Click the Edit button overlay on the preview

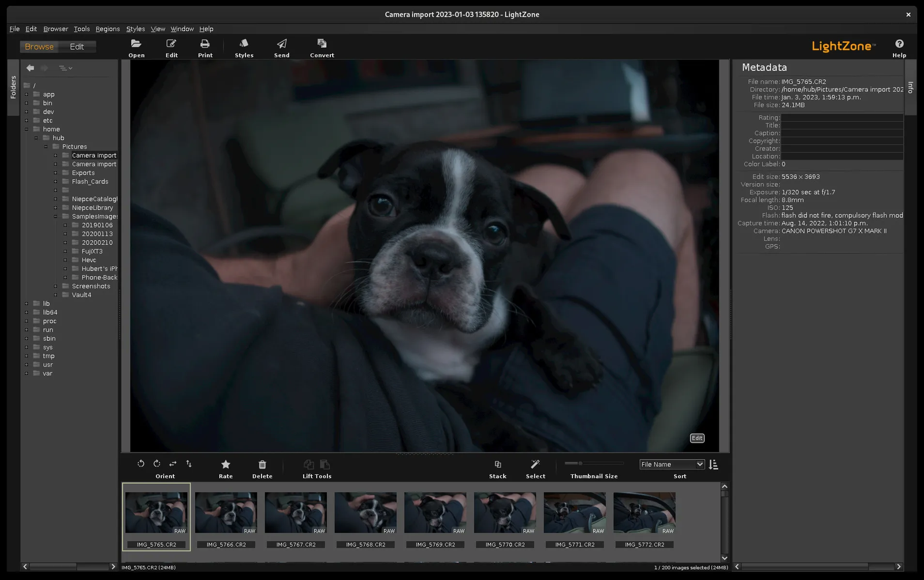point(697,438)
